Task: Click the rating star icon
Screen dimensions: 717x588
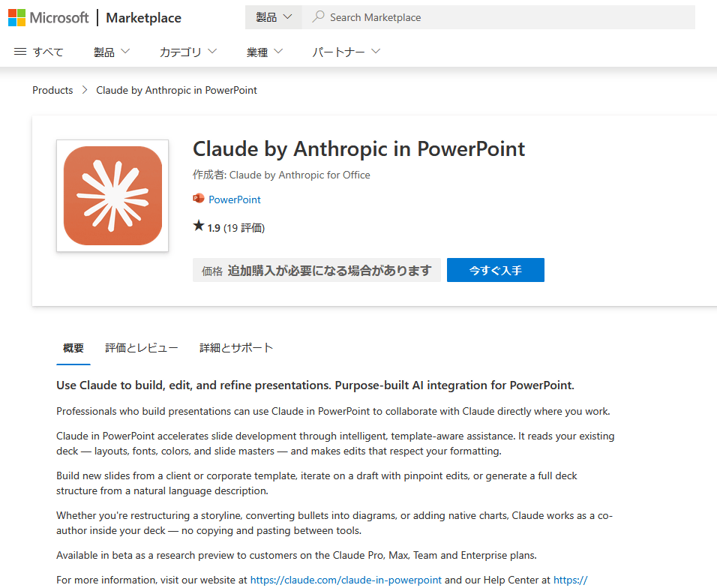Action: tap(199, 226)
